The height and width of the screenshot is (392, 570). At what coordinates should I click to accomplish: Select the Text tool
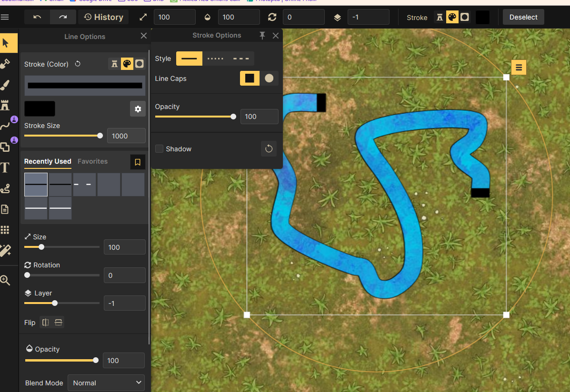click(5, 167)
